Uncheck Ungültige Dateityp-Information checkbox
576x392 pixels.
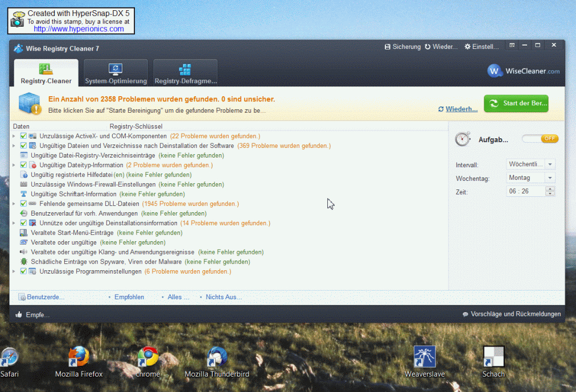click(23, 165)
